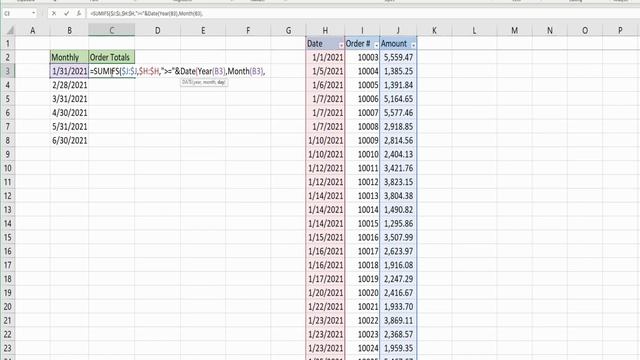640x360 pixels.
Task: Click the 1/6/2021 date cell
Action: [x=325, y=85]
